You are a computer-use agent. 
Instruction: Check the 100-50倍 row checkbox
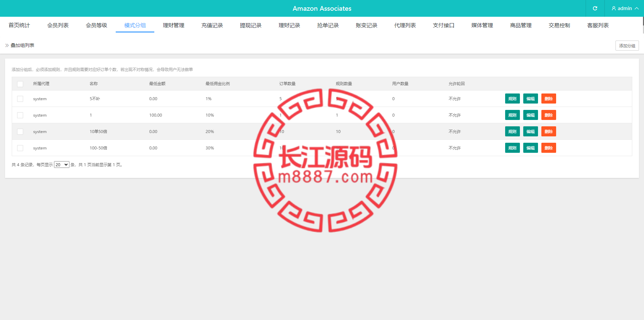pos(20,148)
